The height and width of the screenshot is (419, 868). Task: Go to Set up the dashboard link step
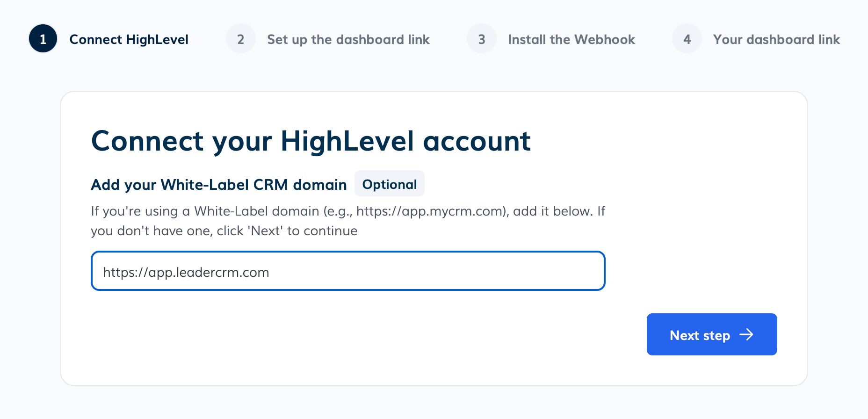[348, 40]
